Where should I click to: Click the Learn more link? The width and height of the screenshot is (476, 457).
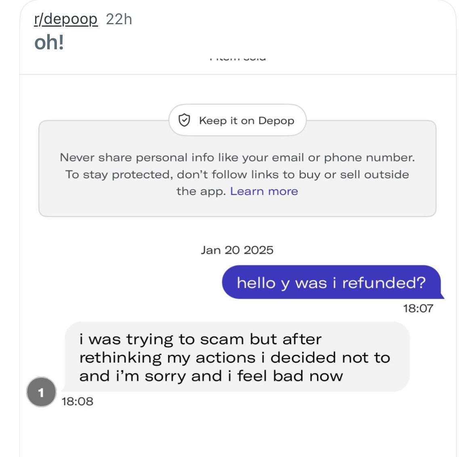pyautogui.click(x=264, y=191)
